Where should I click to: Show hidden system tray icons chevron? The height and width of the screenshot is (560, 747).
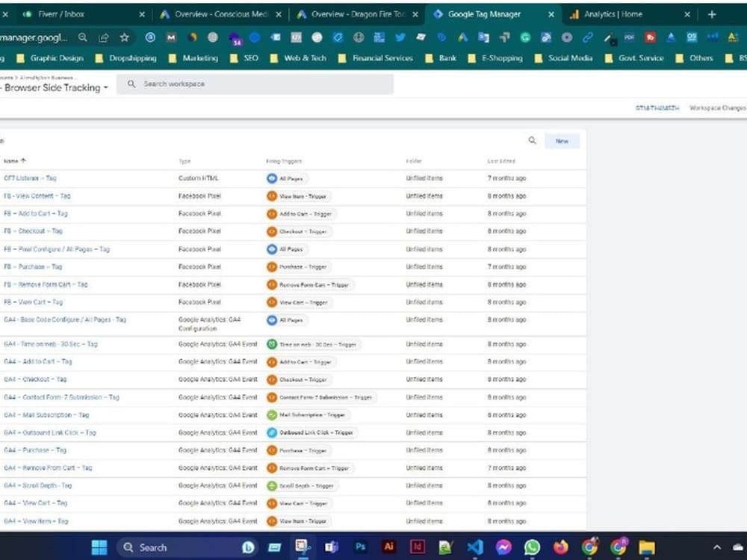[x=717, y=547]
